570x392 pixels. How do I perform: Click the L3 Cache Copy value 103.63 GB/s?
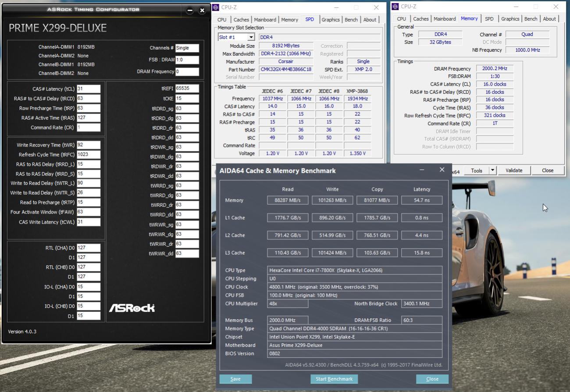click(377, 253)
